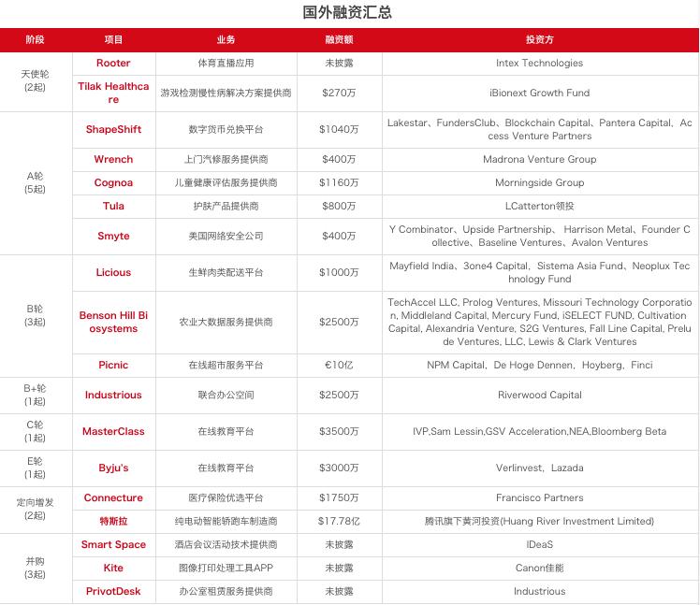Click the $17.78亿 funding amount
The width and height of the screenshot is (700, 605).
[339, 522]
